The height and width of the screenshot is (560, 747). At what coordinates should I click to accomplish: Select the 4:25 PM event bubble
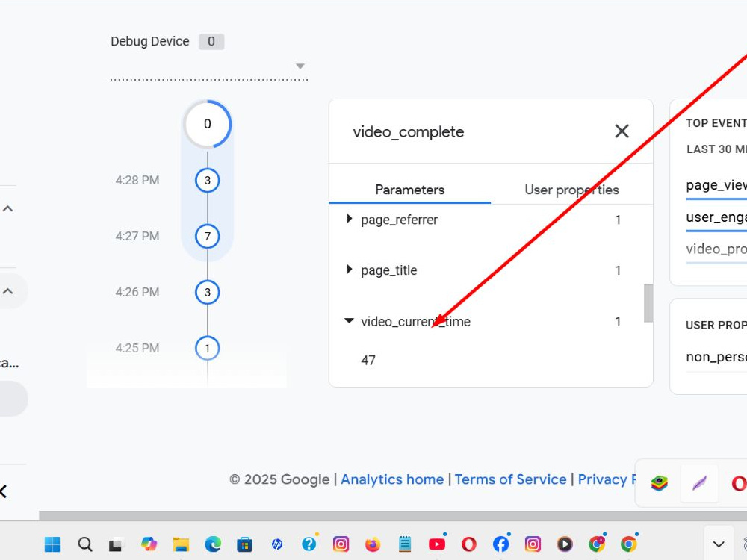(x=207, y=348)
